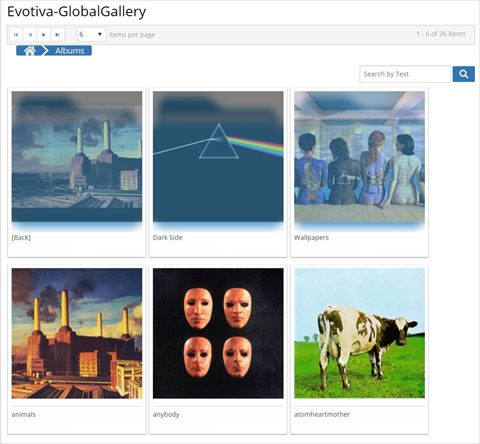Open the [Back] album thumbnail
The width and height of the screenshot is (480, 444).
[77, 157]
